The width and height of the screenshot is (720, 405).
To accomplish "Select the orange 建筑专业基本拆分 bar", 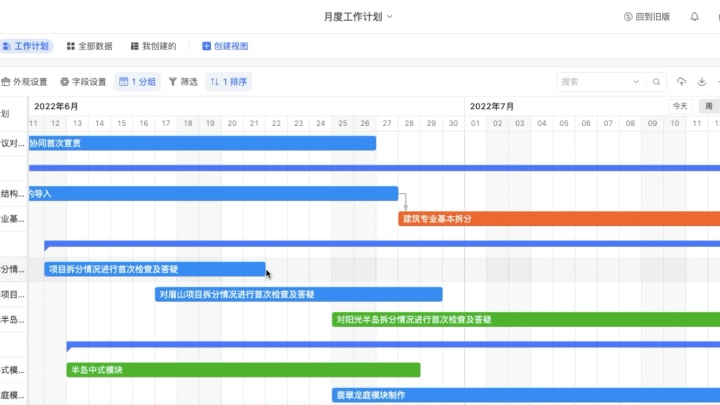I will (x=559, y=219).
